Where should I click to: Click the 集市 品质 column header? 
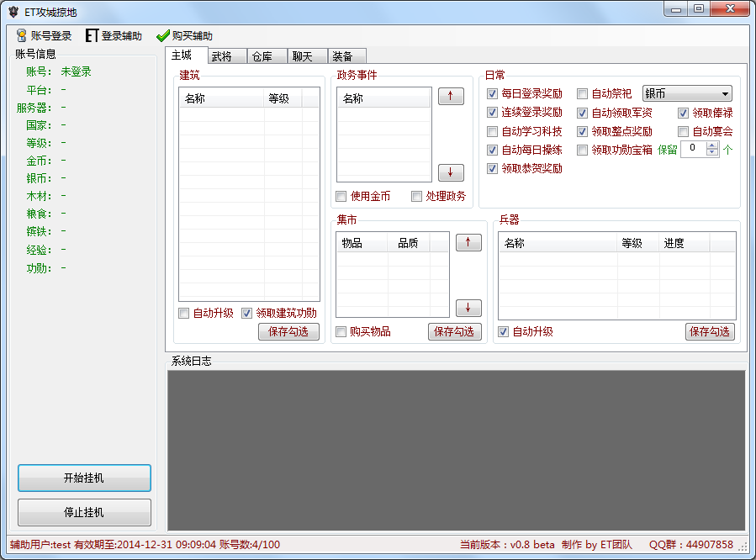409,243
